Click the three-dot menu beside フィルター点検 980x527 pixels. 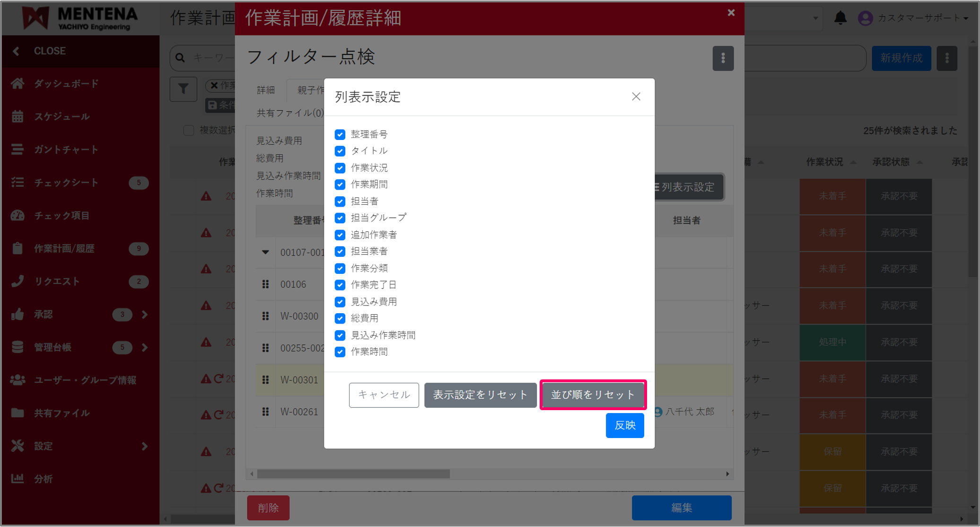pos(723,58)
